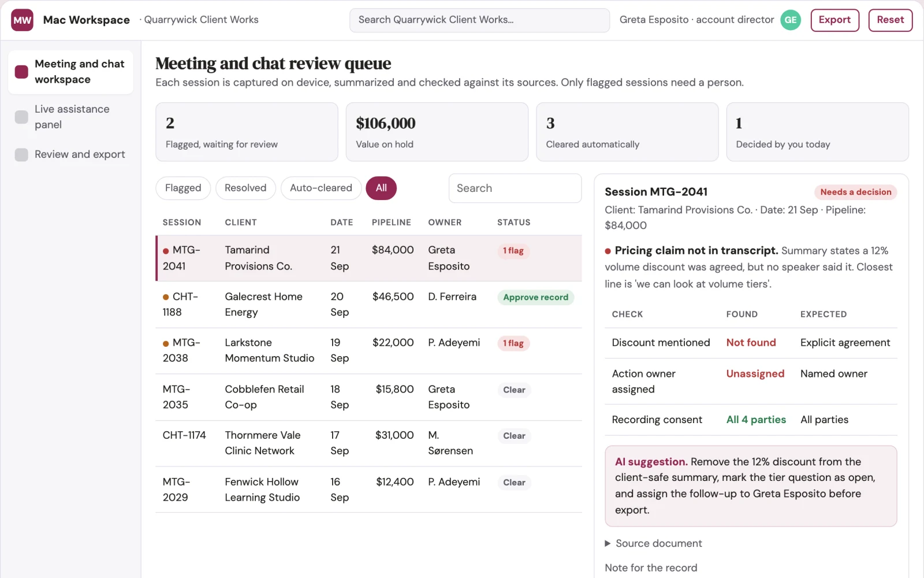This screenshot has height=578, width=924.
Task: Show Auto-cleared sessions
Action: coord(321,188)
